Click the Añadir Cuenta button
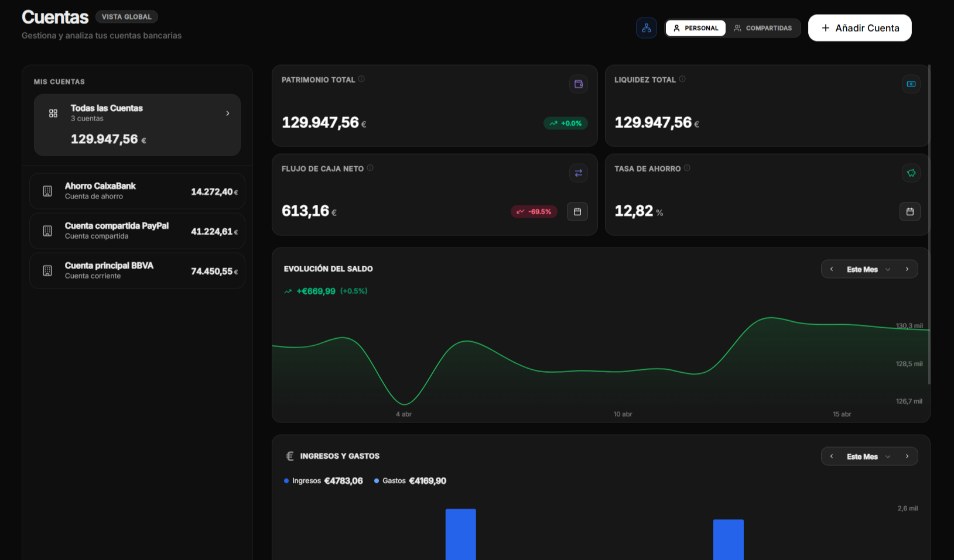954x560 pixels. point(860,28)
